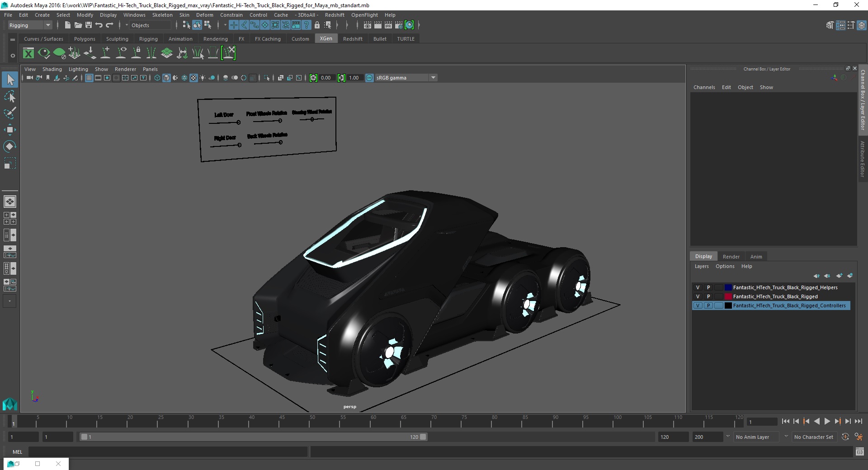The image size is (868, 470).
Task: Open the Script Editor icon
Action: click(860, 451)
